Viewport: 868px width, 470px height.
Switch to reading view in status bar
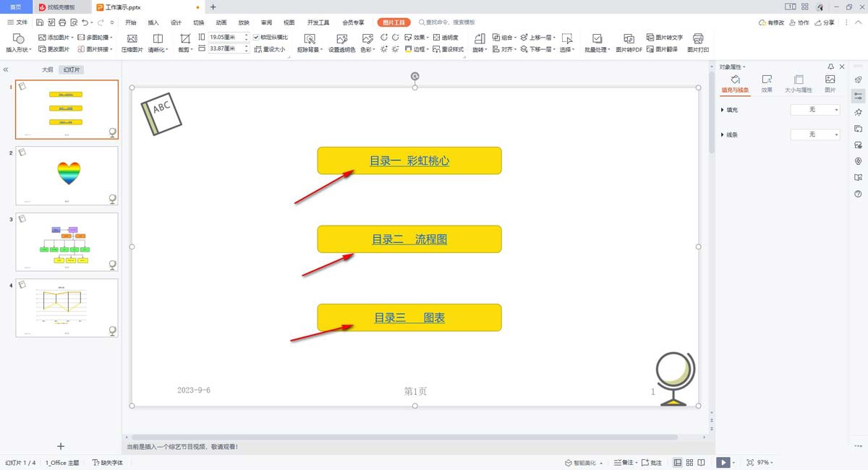coord(702,463)
